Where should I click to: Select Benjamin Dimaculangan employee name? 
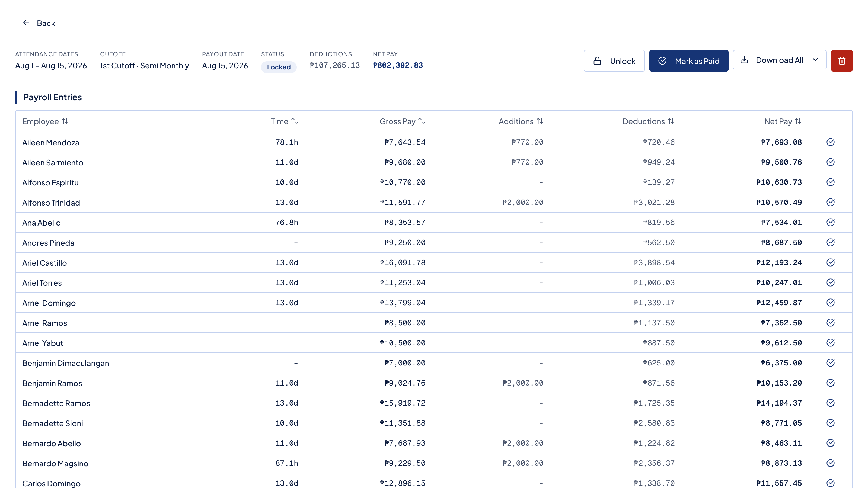click(x=66, y=363)
